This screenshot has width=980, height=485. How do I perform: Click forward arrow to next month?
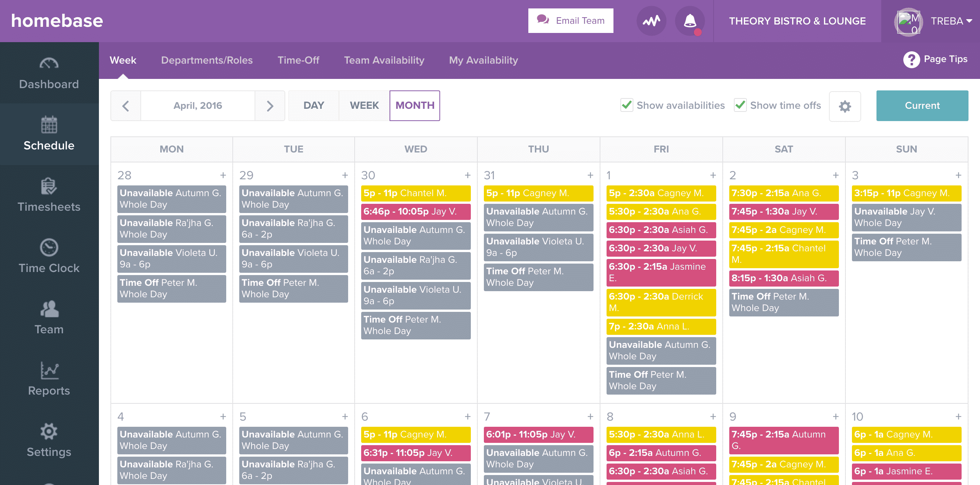coord(270,105)
